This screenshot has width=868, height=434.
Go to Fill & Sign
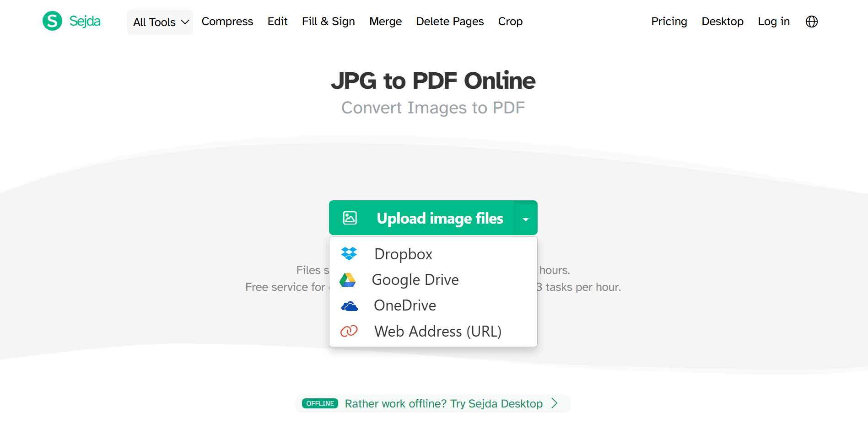pyautogui.click(x=329, y=21)
